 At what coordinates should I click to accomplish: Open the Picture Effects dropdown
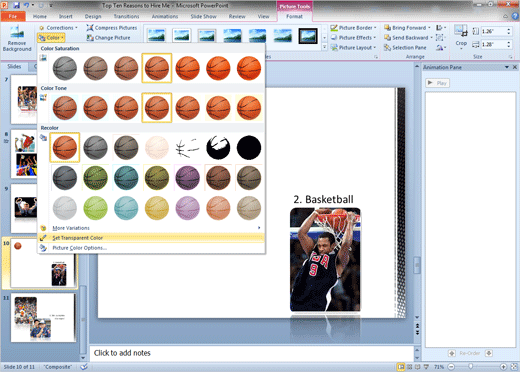click(x=354, y=38)
